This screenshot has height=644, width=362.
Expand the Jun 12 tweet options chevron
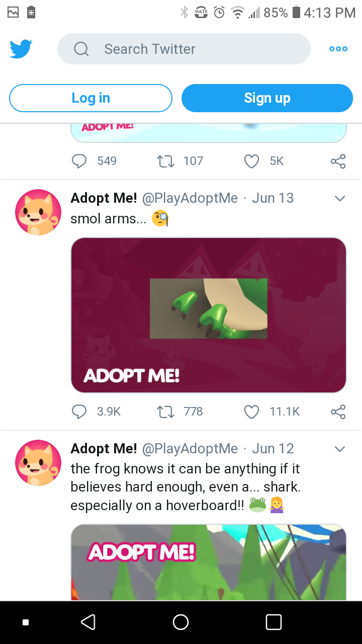click(x=340, y=449)
